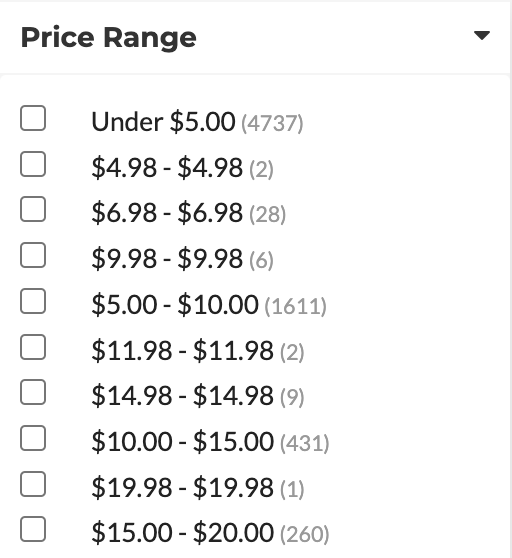Choose the $10.00 - $15.00 label text
Screen dimensions: 512x558
pyautogui.click(x=183, y=442)
